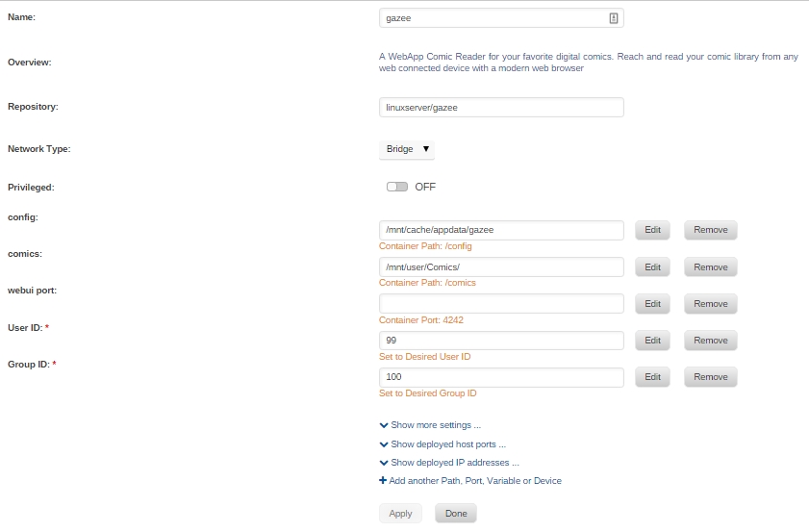809x532 pixels.
Task: Remove the comics path entry
Action: (x=711, y=267)
